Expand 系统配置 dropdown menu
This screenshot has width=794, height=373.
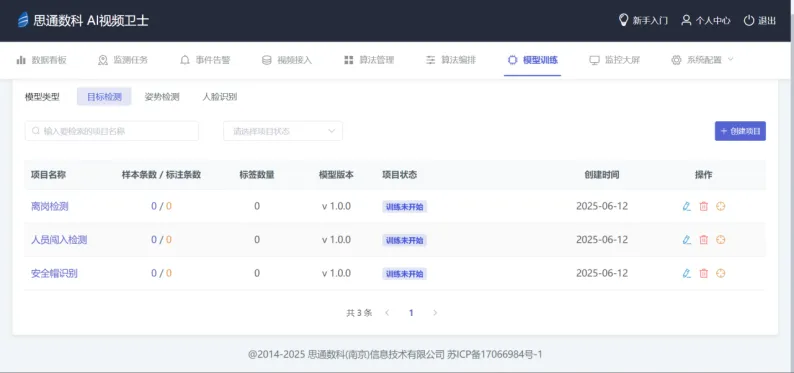pyautogui.click(x=702, y=60)
